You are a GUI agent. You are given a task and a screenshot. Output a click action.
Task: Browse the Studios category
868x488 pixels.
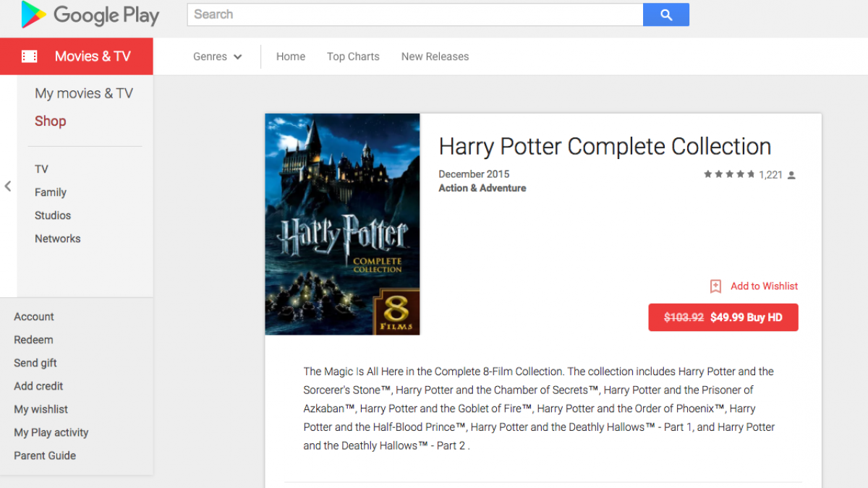[53, 215]
